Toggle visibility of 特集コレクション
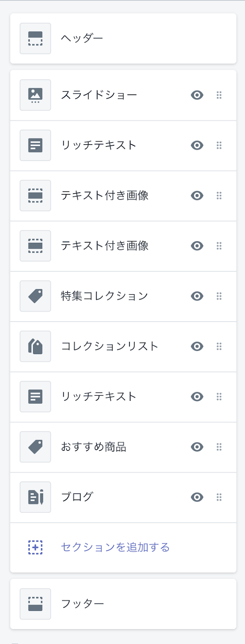245x644 pixels. 197,296
